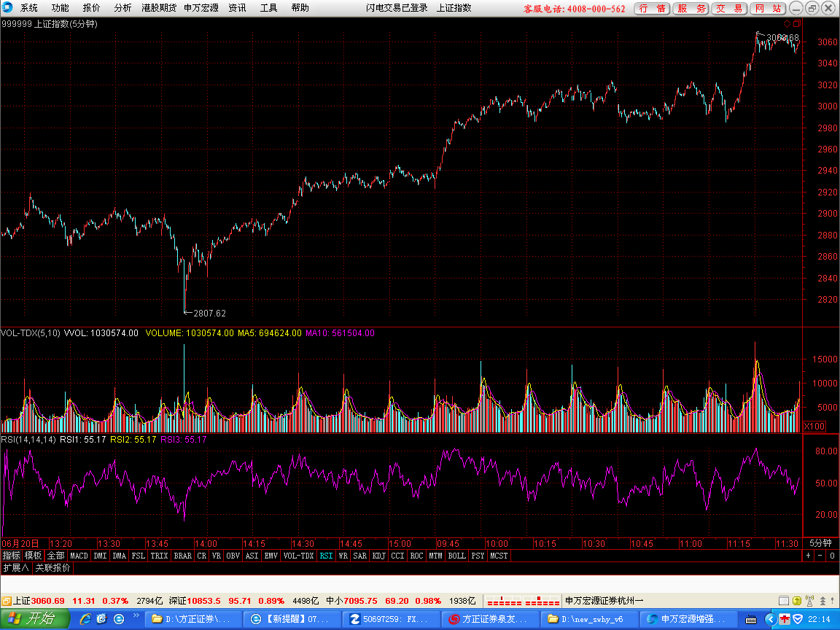Screen dimensions: 840x630
Task: Click the yellow upload badge icon in the status bar
Action: coord(796,601)
